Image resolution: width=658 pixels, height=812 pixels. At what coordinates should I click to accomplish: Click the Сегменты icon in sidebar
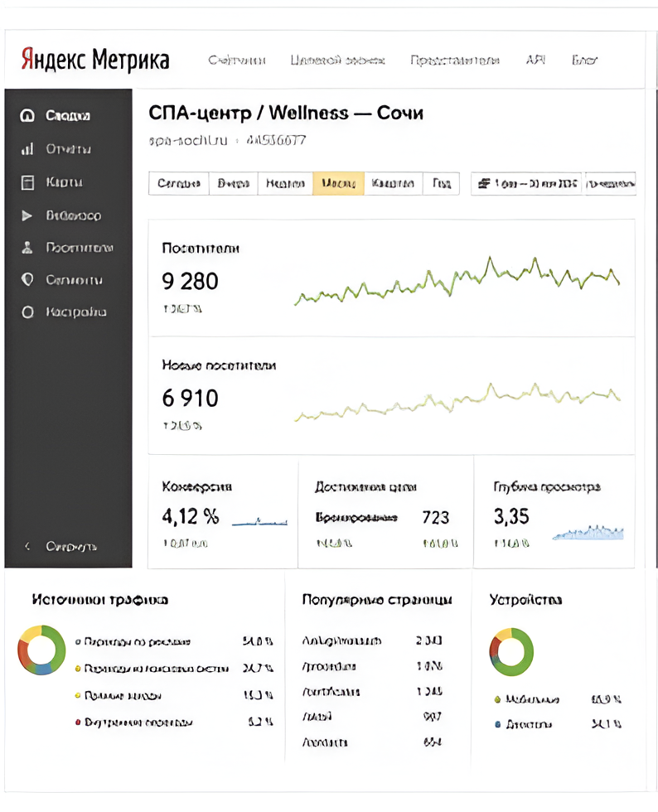tap(27, 280)
